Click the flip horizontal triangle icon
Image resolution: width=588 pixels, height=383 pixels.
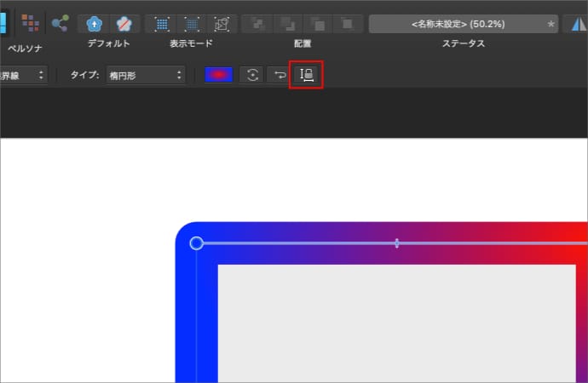coord(579,23)
